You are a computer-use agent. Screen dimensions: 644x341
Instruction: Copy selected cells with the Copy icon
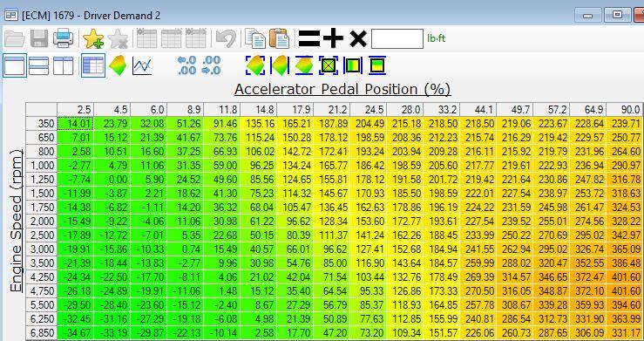255,38
